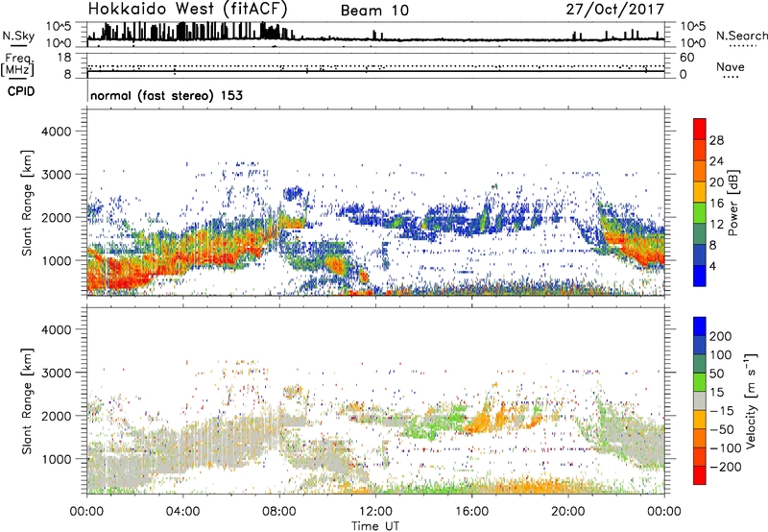Click the orange velocity patch near 16:00

(477, 423)
